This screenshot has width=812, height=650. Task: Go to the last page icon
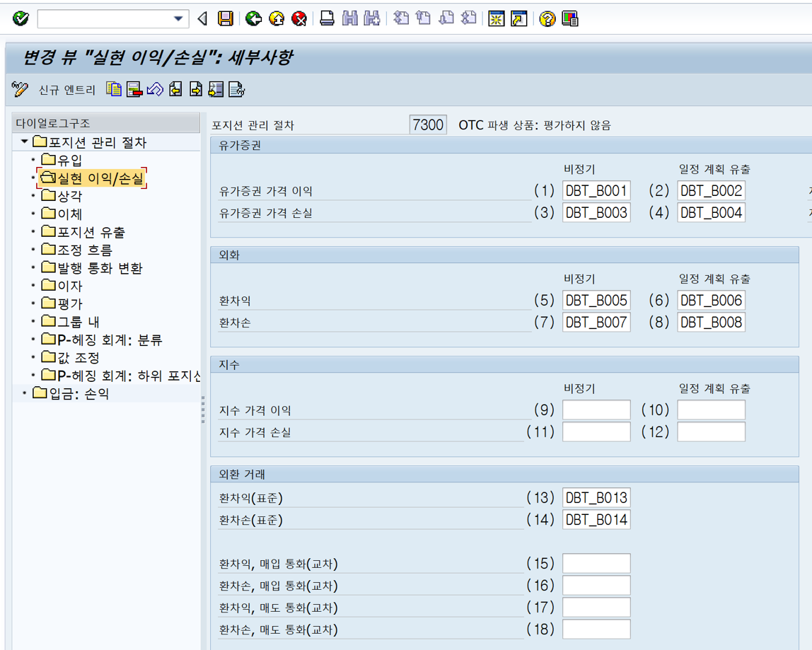coord(469,18)
